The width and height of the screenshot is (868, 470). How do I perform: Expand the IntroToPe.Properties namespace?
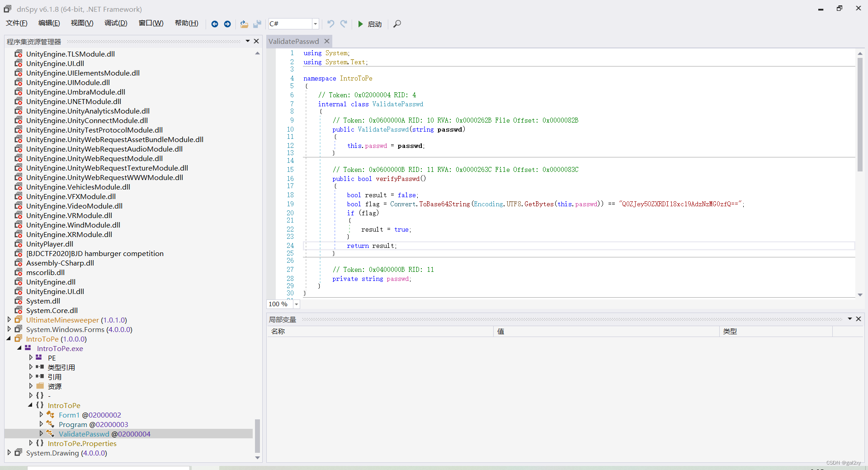31,443
